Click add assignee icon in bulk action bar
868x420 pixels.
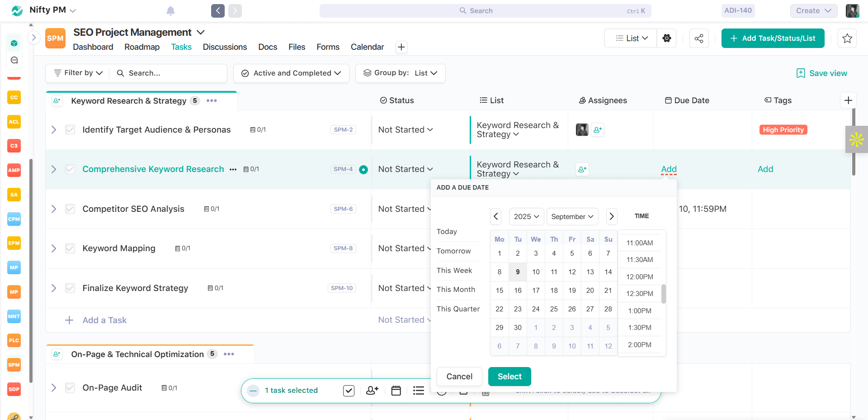click(372, 391)
